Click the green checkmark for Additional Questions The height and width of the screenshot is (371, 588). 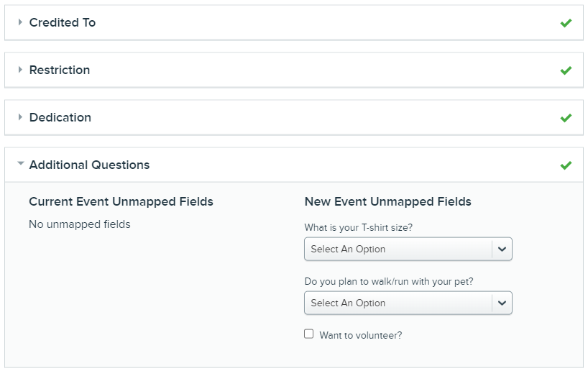click(x=566, y=165)
